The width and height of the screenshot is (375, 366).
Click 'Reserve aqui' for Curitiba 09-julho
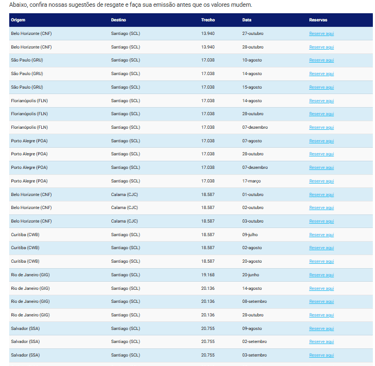tap(321, 235)
